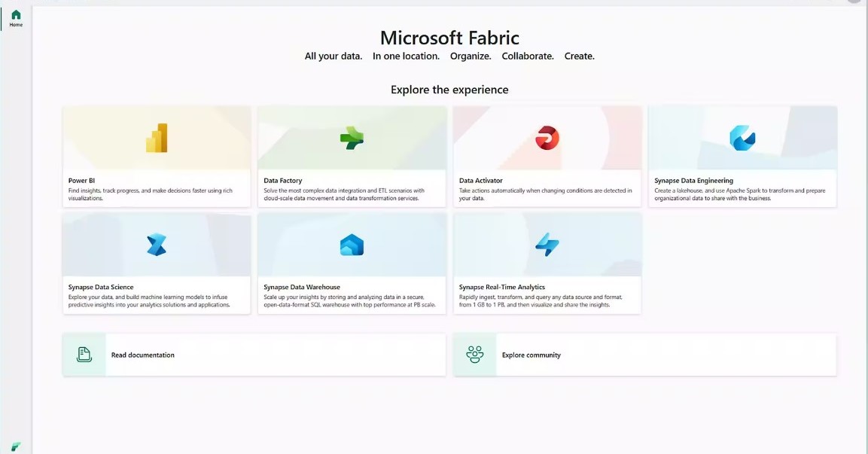The width and height of the screenshot is (868, 454).
Task: Select the Synapse Data Engineering icon
Action: coord(742,138)
